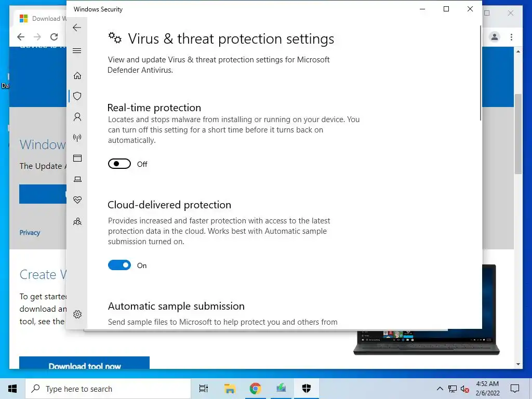
Task: Open Task View on the taskbar
Action: coord(204,389)
